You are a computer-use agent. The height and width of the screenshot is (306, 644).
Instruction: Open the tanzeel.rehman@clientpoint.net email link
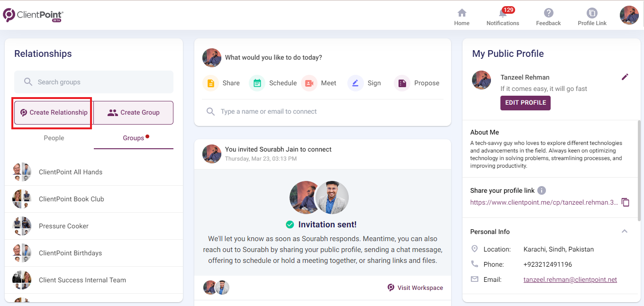[570, 279]
